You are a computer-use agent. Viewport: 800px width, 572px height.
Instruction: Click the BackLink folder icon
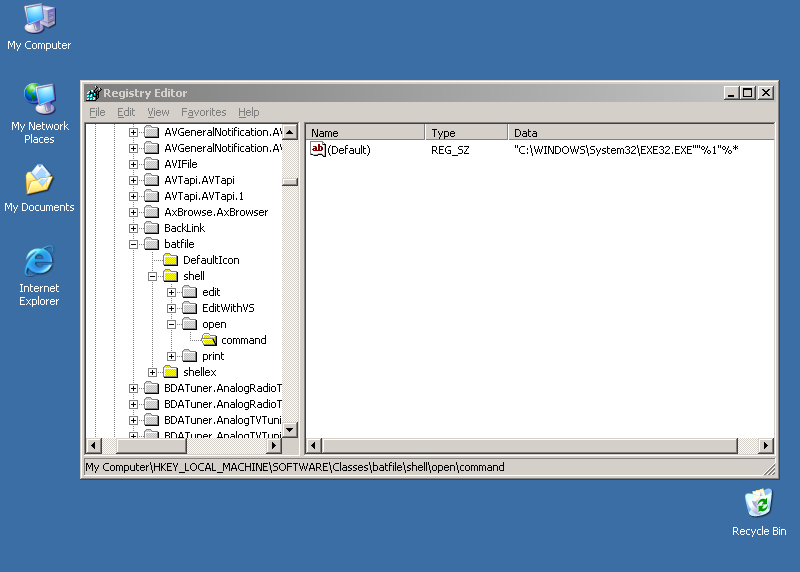pos(152,228)
